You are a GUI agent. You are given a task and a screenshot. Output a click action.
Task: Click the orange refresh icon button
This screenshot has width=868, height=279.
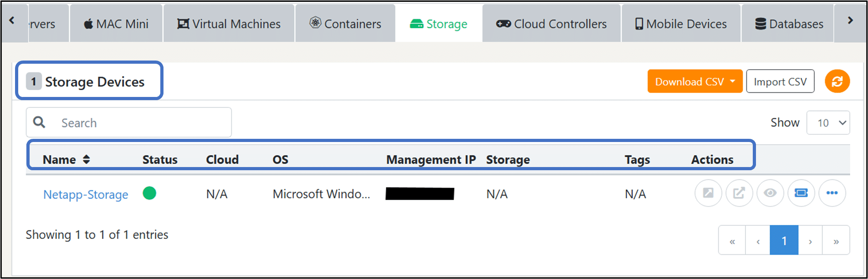pos(837,81)
